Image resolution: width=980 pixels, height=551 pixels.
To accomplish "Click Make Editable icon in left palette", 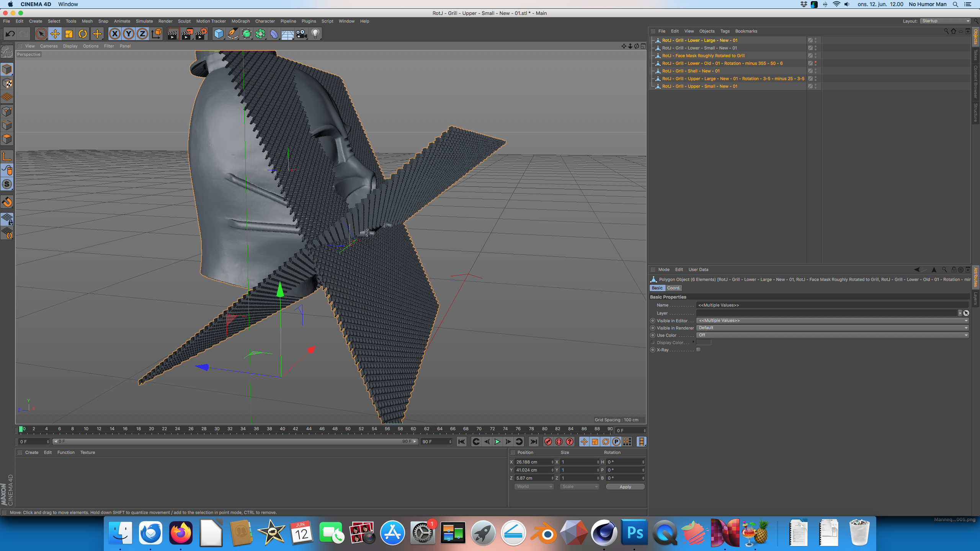I will (x=7, y=52).
